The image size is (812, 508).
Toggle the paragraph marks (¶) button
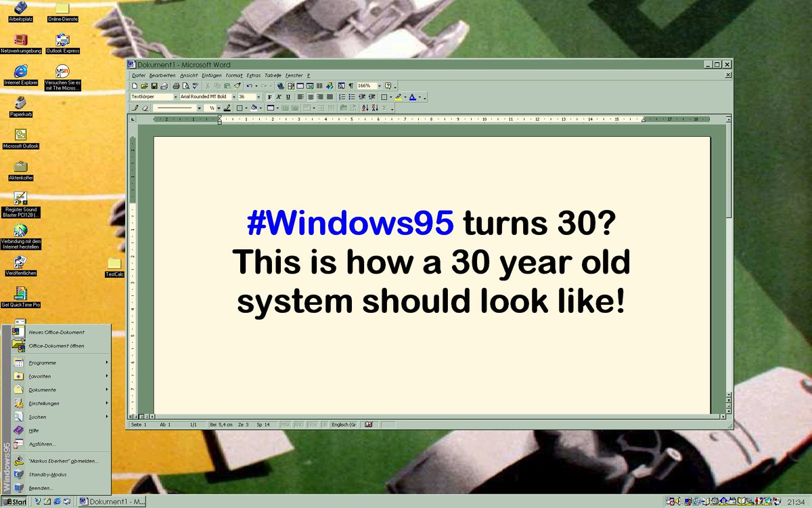point(351,86)
